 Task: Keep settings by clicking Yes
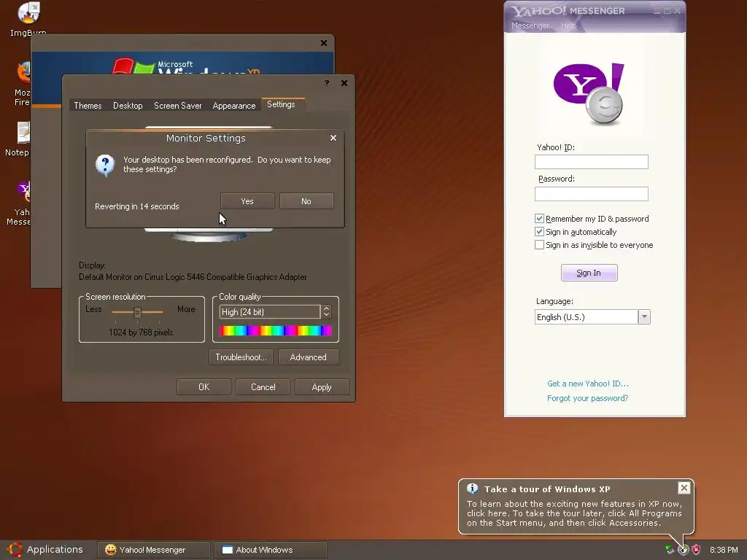247,201
